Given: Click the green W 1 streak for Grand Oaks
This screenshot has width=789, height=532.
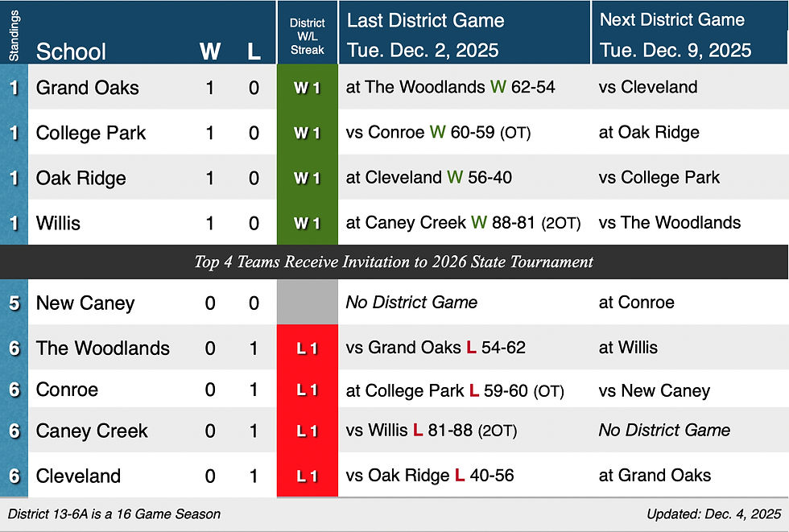Looking at the screenshot, I should (308, 88).
